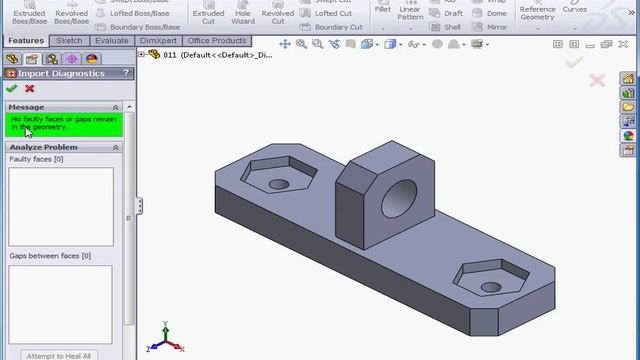Open the ConfigurationManager tab

52,59
